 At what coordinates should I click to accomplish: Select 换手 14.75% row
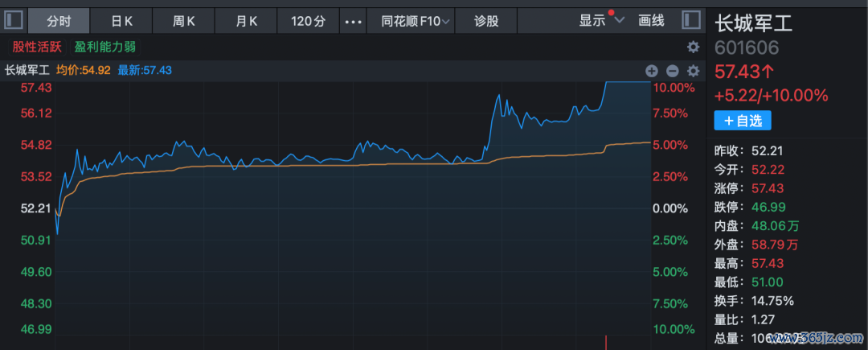tap(755, 301)
